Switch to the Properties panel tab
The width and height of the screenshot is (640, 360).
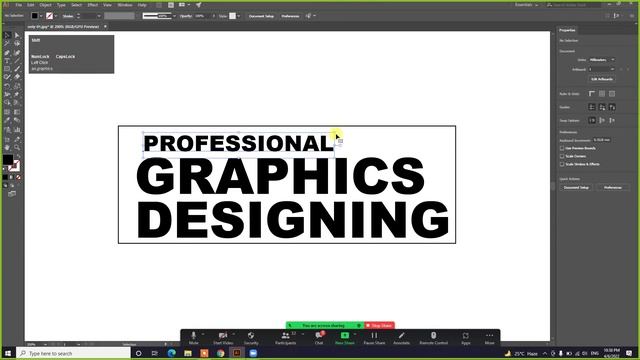point(567,30)
